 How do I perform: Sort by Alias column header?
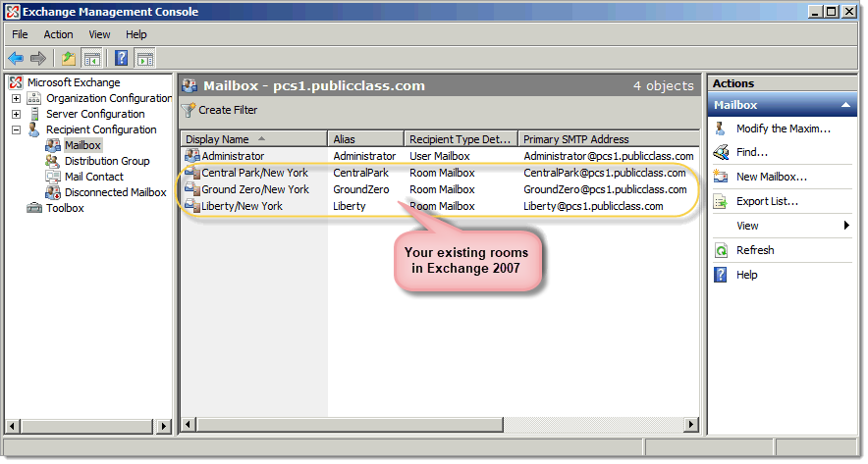366,139
